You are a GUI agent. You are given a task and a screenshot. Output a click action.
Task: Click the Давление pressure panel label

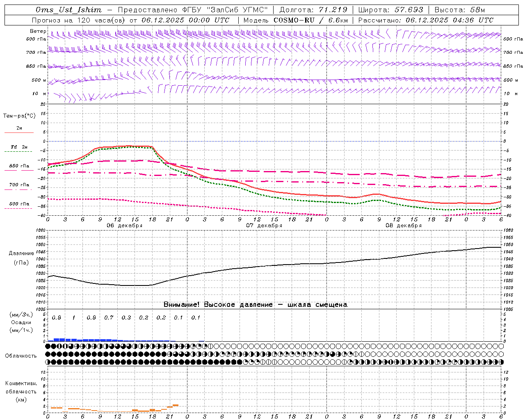coord(21,253)
